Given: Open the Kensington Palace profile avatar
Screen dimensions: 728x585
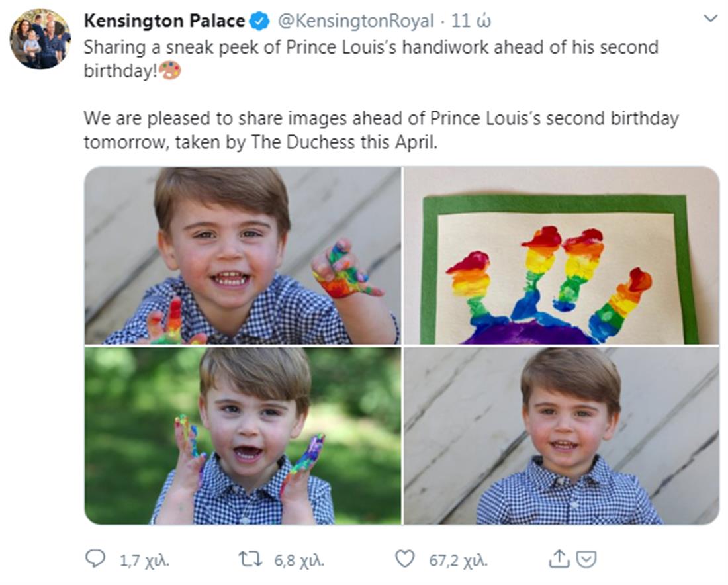Looking at the screenshot, I should click(x=40, y=39).
